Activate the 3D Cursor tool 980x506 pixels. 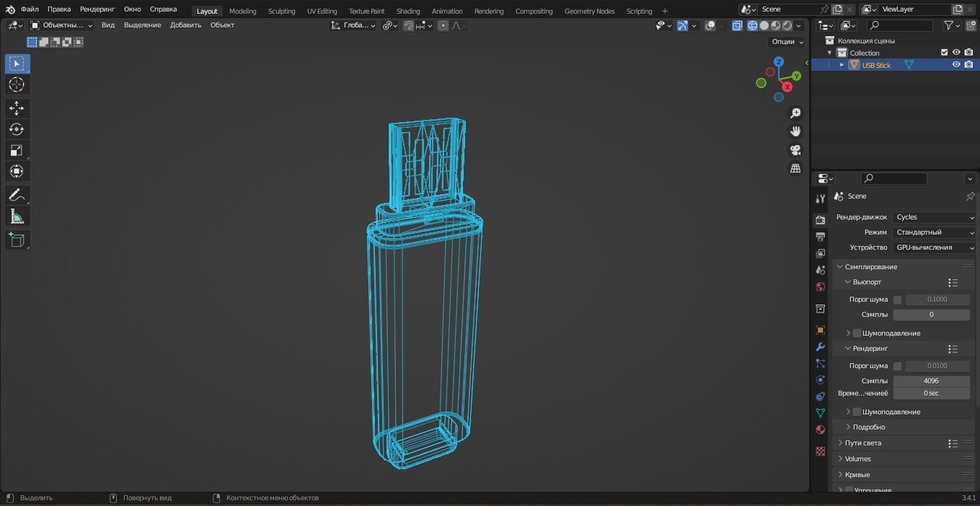17,85
